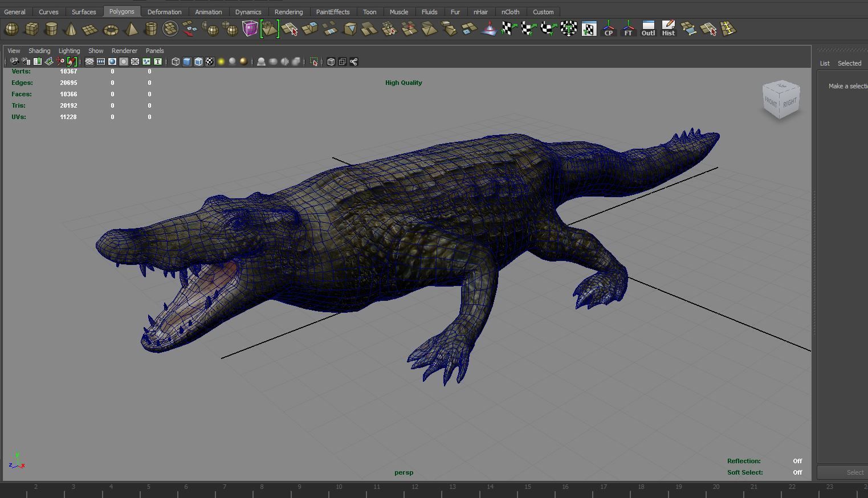Image resolution: width=868 pixels, height=498 pixels.
Task: Create a polygon cone from the shelf
Action: (71, 28)
